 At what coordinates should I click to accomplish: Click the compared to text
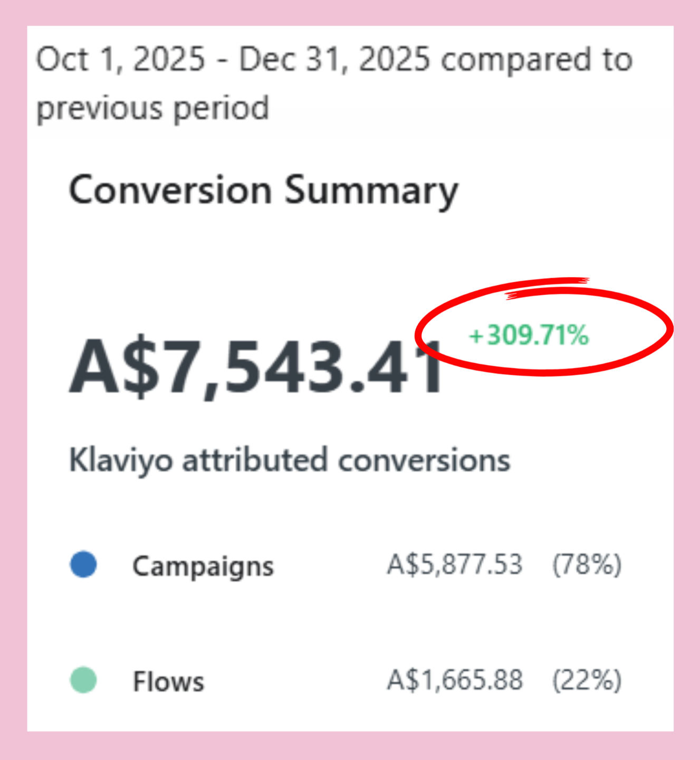(536, 60)
